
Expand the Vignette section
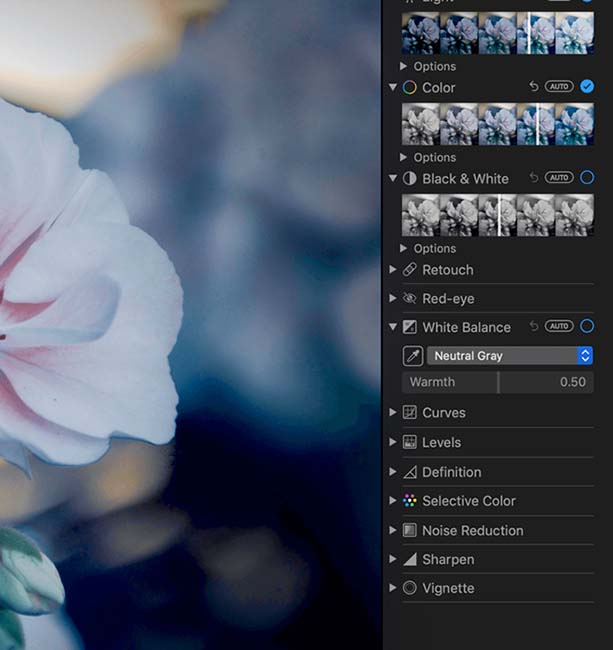(x=393, y=587)
